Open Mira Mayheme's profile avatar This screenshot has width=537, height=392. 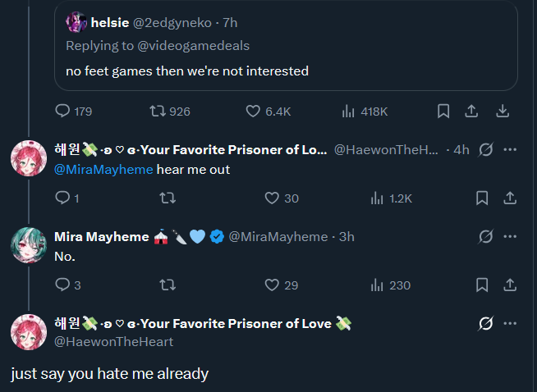(28, 245)
